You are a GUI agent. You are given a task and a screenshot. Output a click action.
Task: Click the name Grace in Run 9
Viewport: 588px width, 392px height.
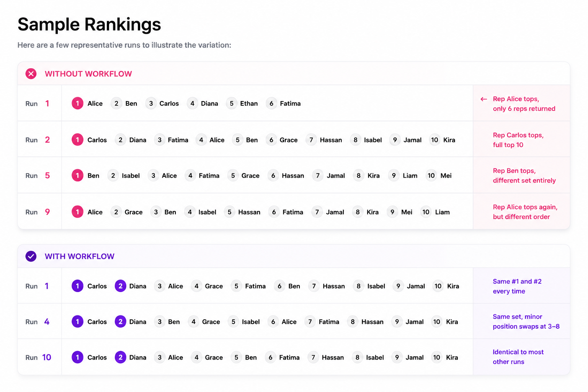point(134,212)
